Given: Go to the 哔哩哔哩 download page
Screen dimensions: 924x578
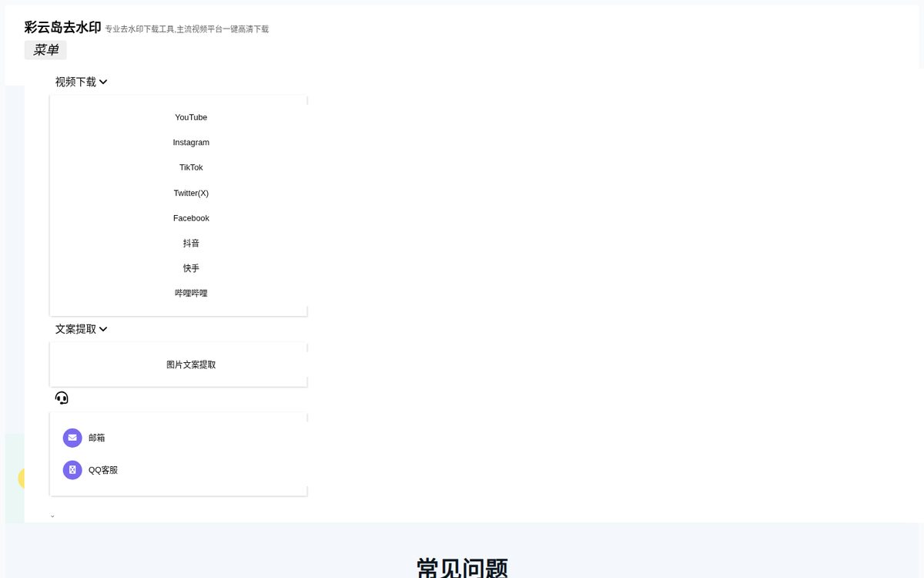Looking at the screenshot, I should click(x=191, y=293).
